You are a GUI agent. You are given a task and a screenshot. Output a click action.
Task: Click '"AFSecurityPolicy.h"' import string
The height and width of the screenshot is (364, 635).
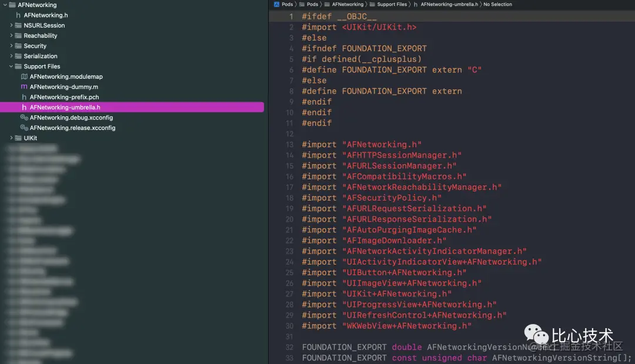[392, 198]
